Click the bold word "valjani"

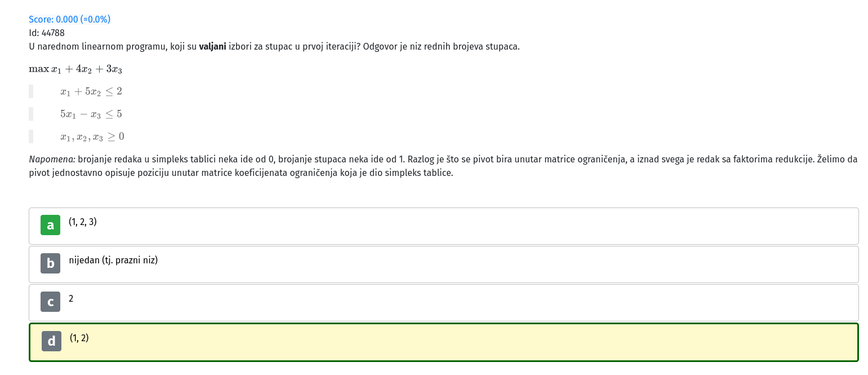[x=213, y=46]
